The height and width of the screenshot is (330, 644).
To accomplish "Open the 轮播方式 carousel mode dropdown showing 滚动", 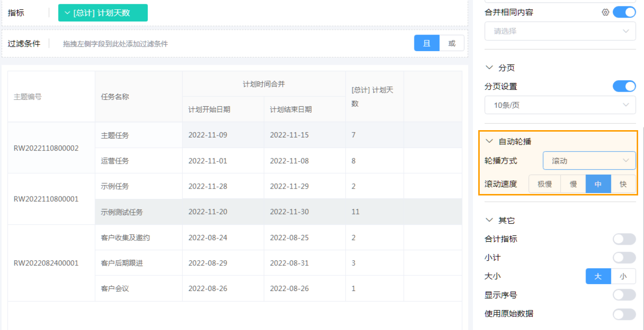I will 589,160.
